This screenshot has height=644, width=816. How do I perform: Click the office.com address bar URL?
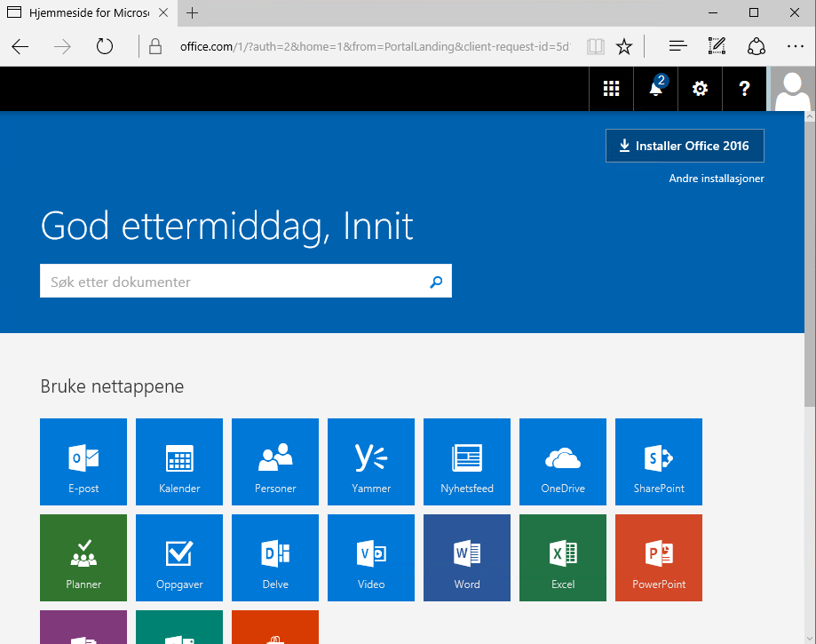click(375, 47)
